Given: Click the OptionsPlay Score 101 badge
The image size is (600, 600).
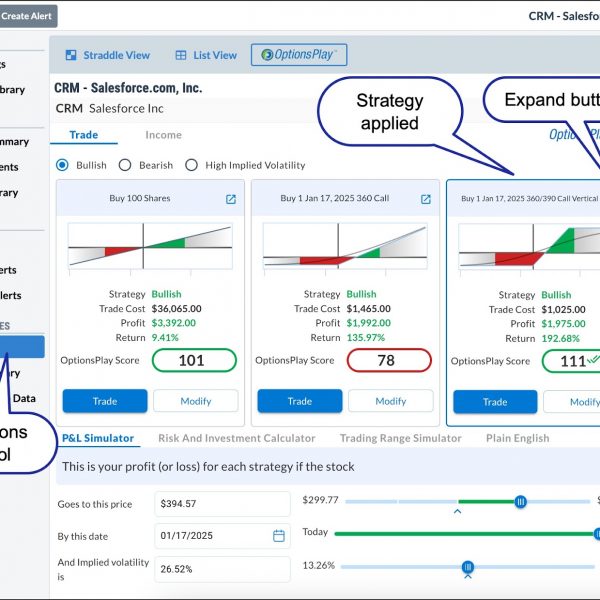Looking at the screenshot, I should click(194, 360).
